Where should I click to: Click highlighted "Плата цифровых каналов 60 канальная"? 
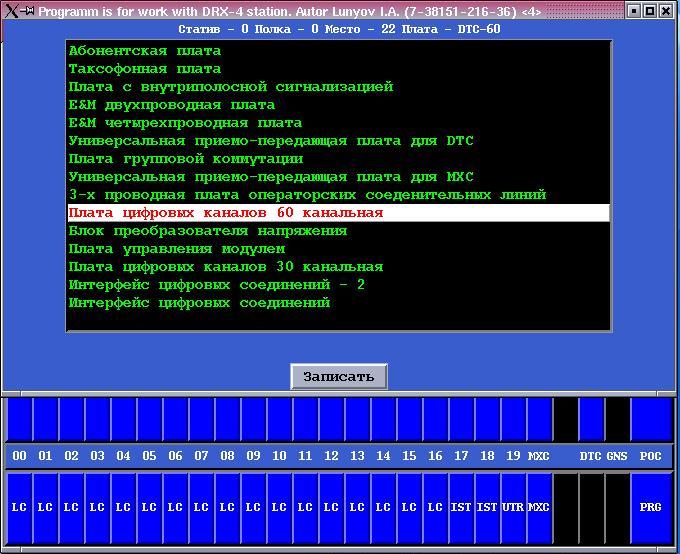point(339,213)
